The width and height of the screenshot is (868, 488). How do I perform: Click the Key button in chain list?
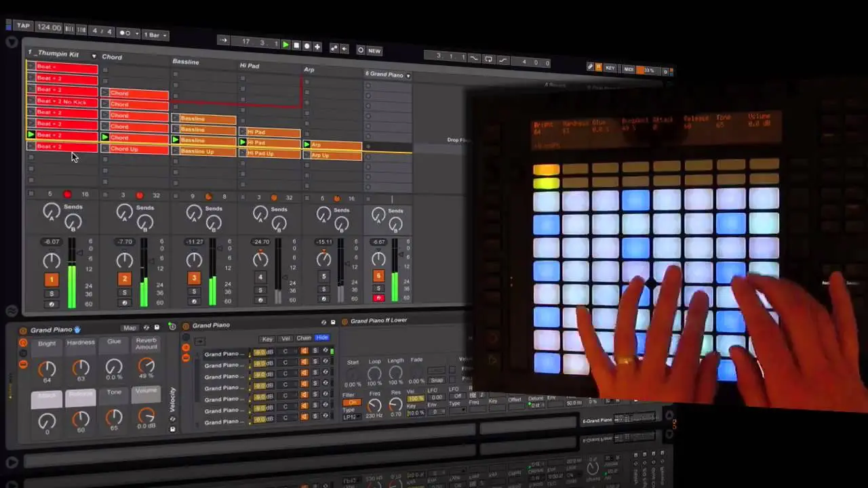tap(267, 339)
